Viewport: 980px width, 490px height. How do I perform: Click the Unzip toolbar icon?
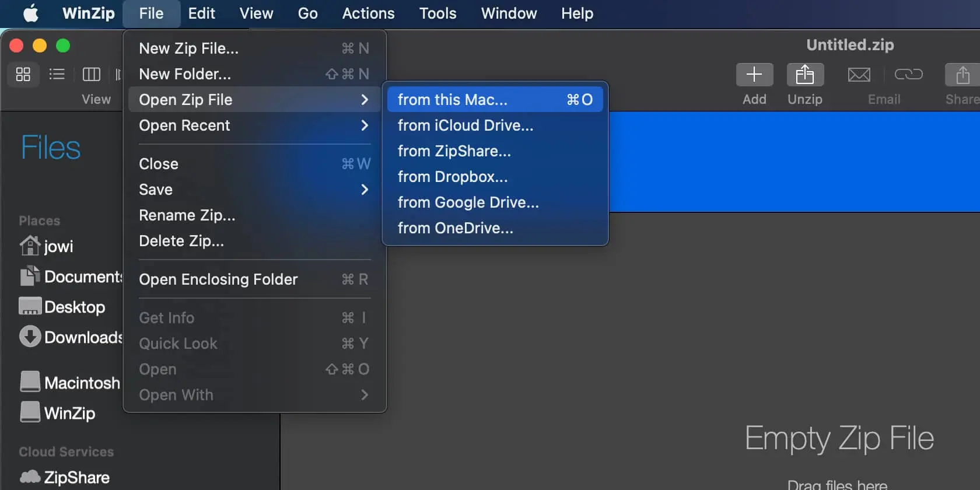tap(805, 75)
